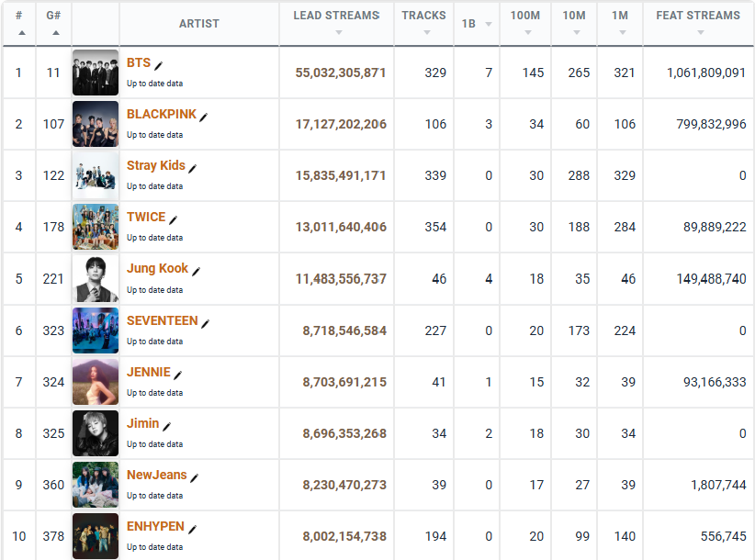Sort by the G# column arrow

56,33
